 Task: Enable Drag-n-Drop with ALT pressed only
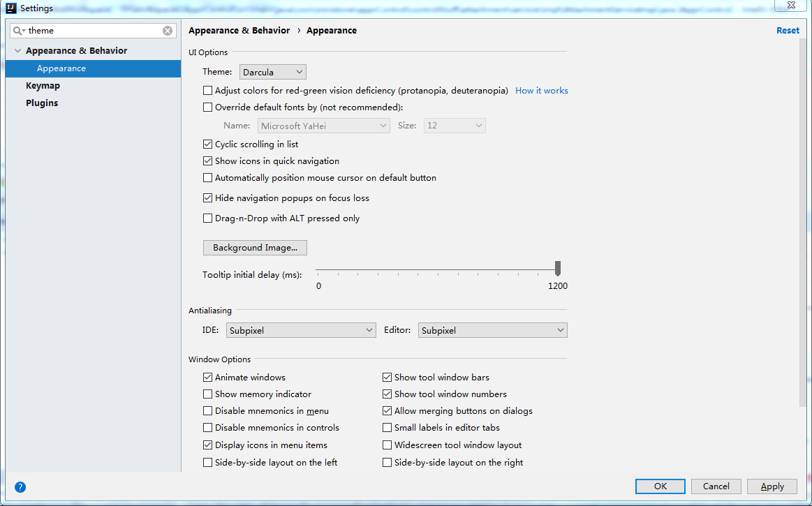207,218
